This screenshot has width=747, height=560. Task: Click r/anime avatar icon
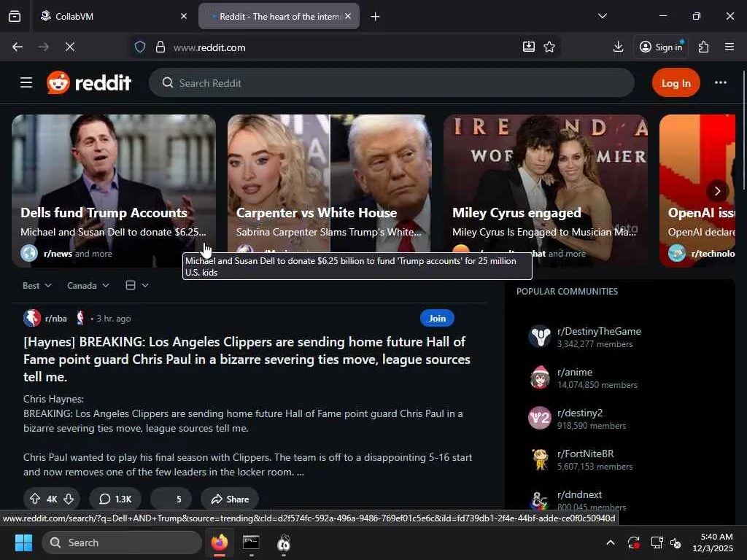click(x=540, y=378)
